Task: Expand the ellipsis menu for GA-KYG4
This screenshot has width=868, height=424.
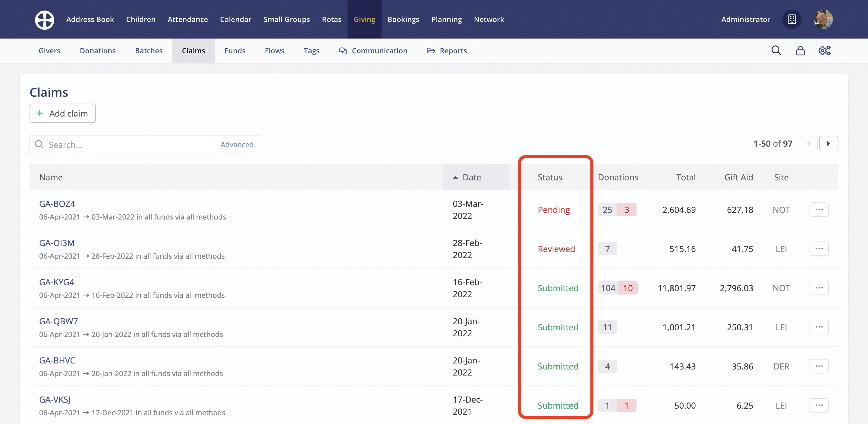Action: click(819, 288)
